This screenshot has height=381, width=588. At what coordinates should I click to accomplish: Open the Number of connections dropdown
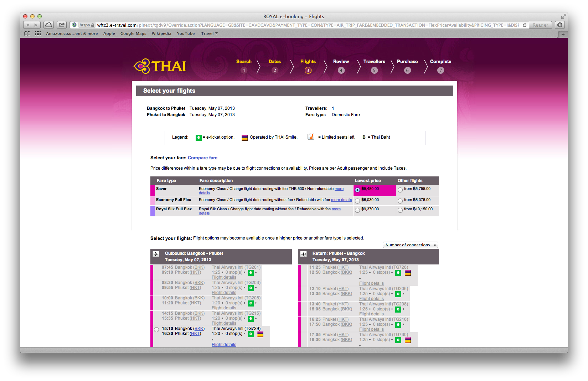coord(410,245)
